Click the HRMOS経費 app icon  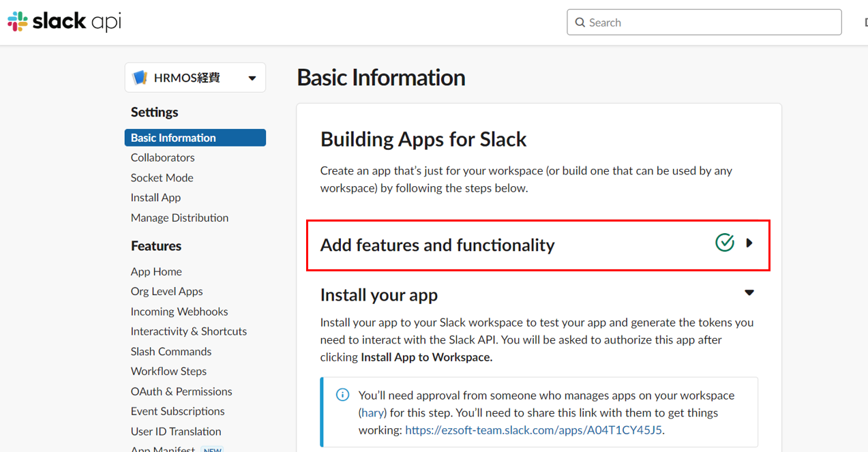pos(140,78)
